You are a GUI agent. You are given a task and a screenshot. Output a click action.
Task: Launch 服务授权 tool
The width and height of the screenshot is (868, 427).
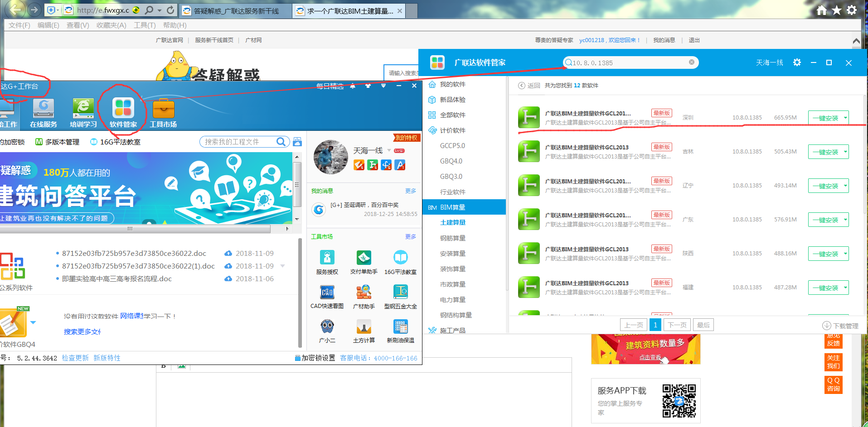coord(327,262)
